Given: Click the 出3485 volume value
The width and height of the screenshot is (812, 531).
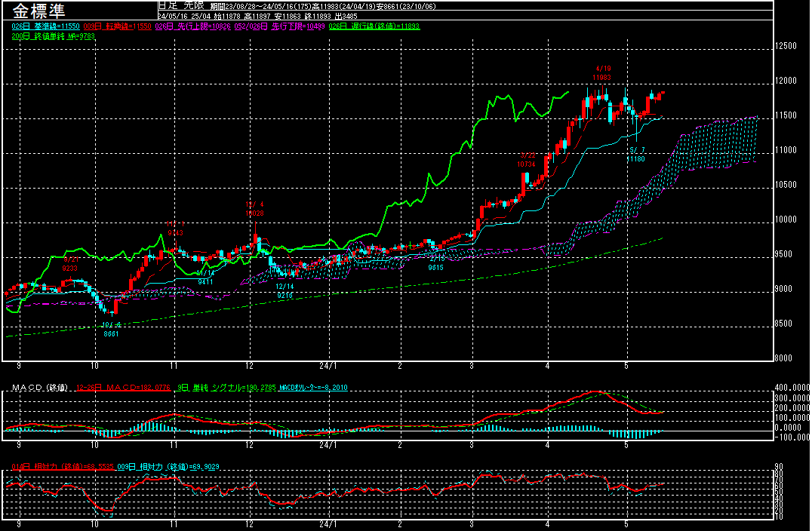Looking at the screenshot, I should click(x=346, y=16).
